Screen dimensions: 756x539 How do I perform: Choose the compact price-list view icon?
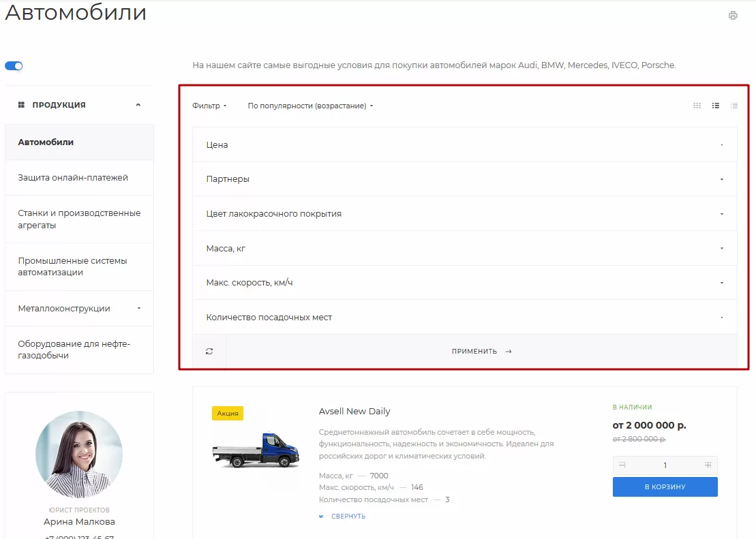(x=734, y=106)
